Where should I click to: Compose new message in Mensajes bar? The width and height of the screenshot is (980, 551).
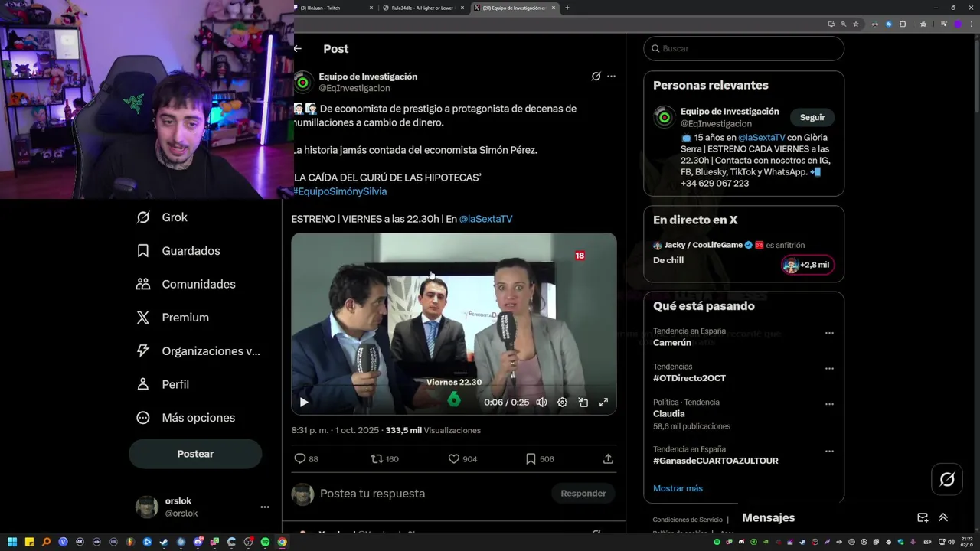(x=923, y=518)
